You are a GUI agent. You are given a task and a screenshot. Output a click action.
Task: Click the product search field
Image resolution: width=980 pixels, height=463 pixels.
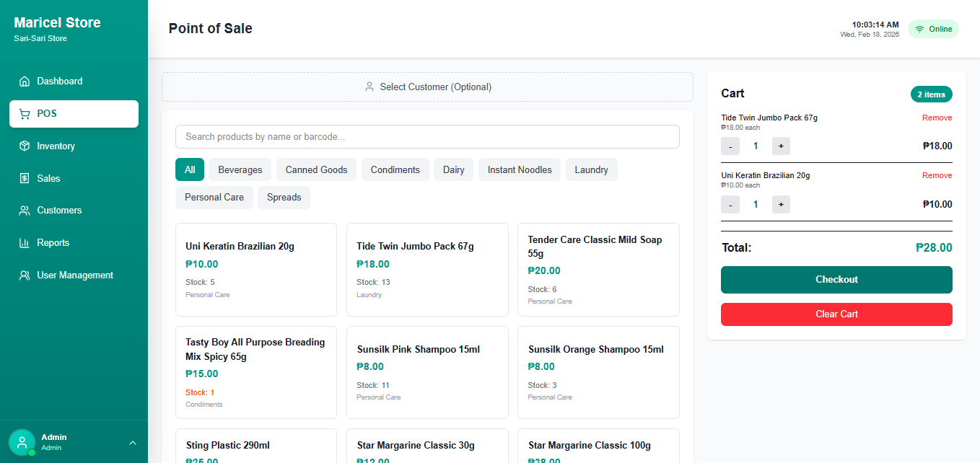427,137
